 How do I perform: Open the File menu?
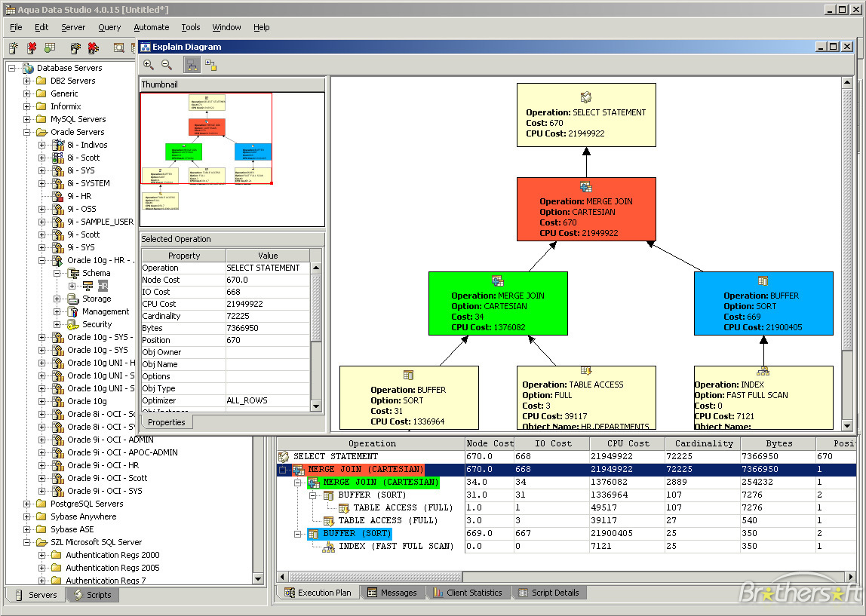tap(16, 27)
